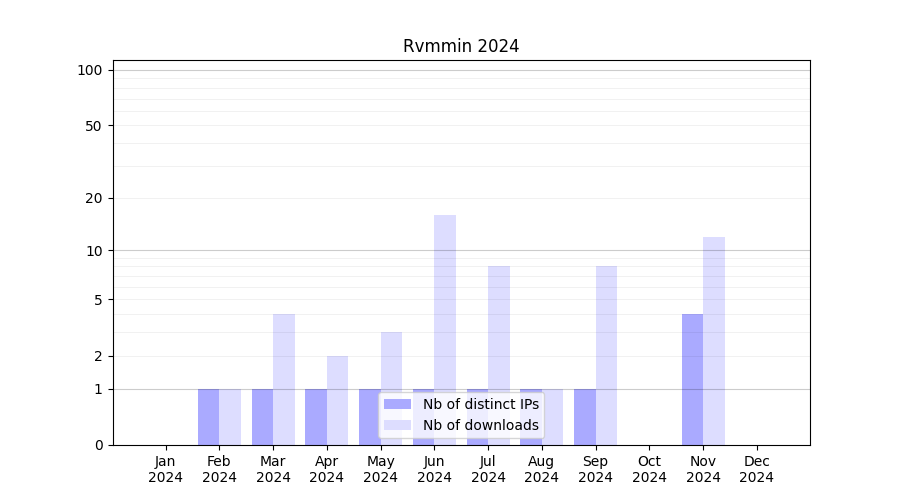Click the chart title 'Rvmmin 2024'
900x500 pixels.
(461, 46)
